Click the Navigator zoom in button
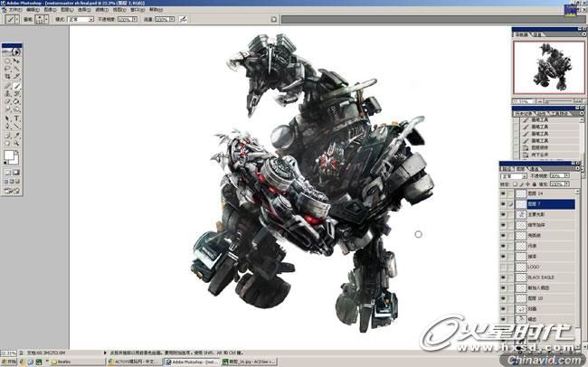Viewport: 588px width, 367px height. point(580,101)
